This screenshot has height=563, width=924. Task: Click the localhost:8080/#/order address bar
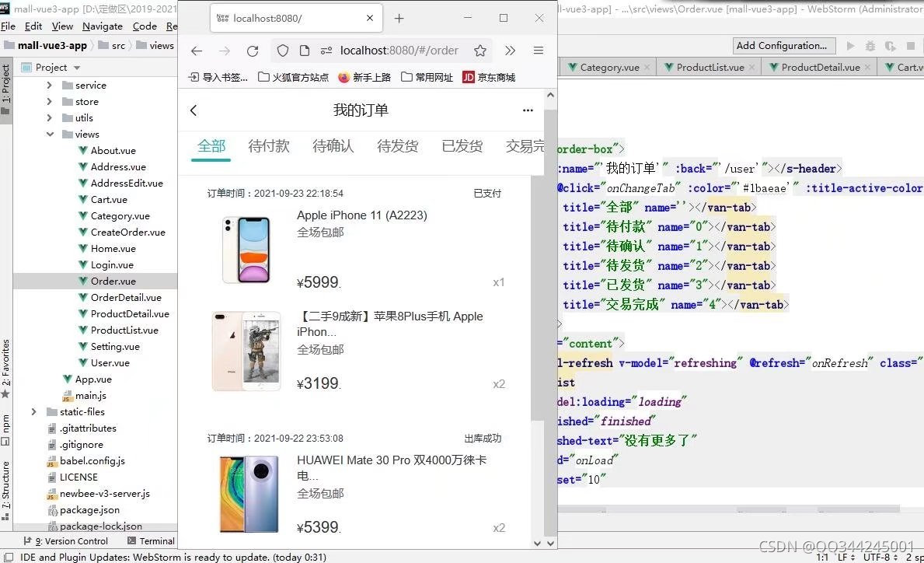[399, 51]
